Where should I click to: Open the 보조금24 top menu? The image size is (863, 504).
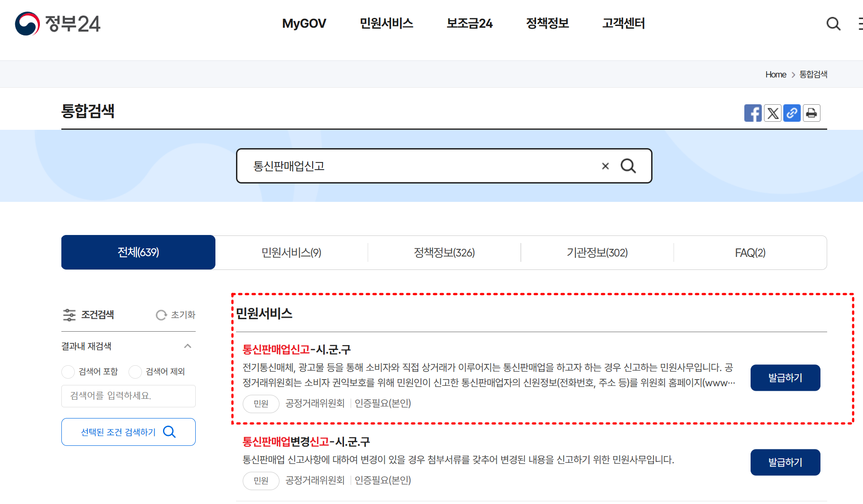pos(469,23)
